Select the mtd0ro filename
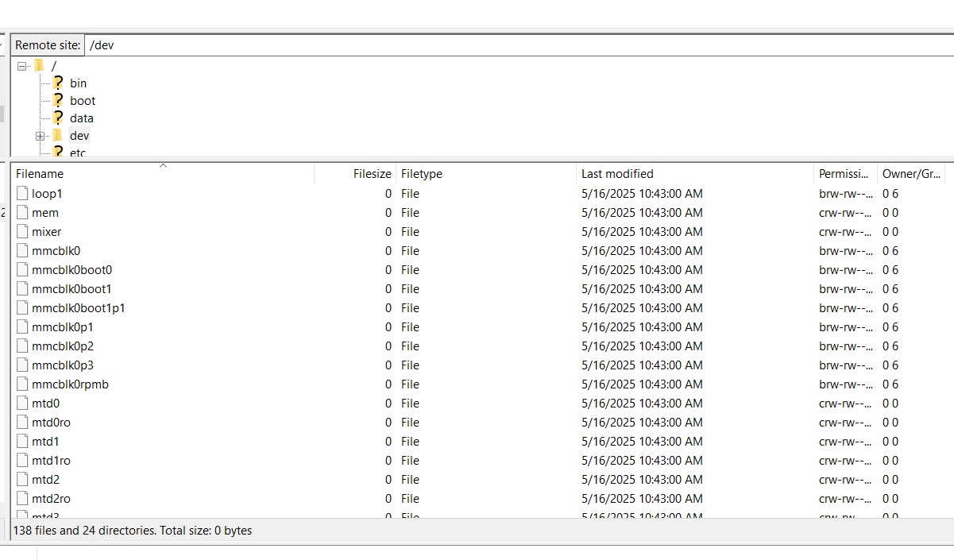 pyautogui.click(x=52, y=422)
